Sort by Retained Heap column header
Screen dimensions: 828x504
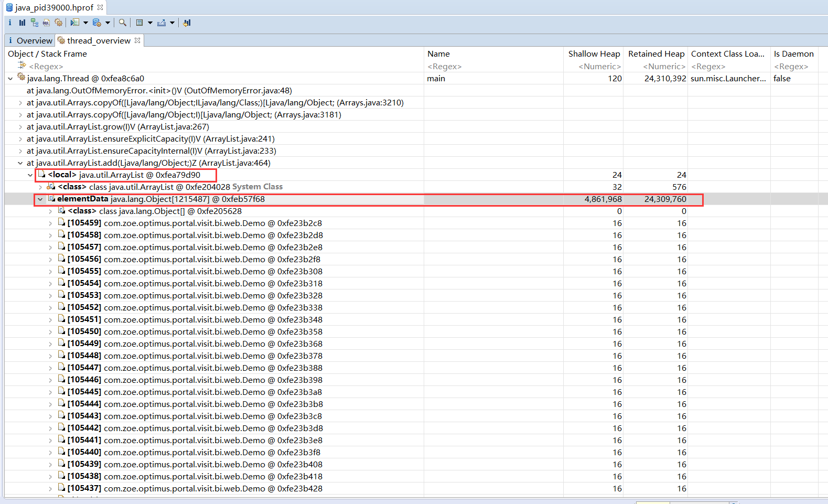tap(656, 53)
